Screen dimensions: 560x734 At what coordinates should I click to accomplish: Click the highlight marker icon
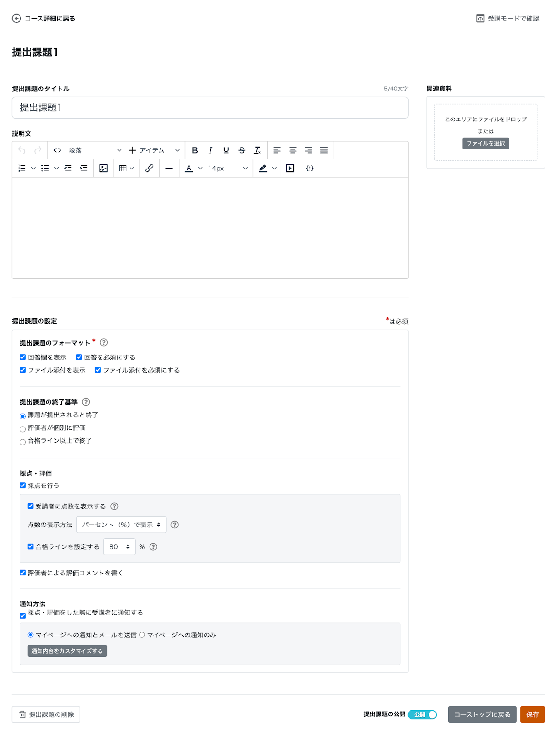click(263, 169)
